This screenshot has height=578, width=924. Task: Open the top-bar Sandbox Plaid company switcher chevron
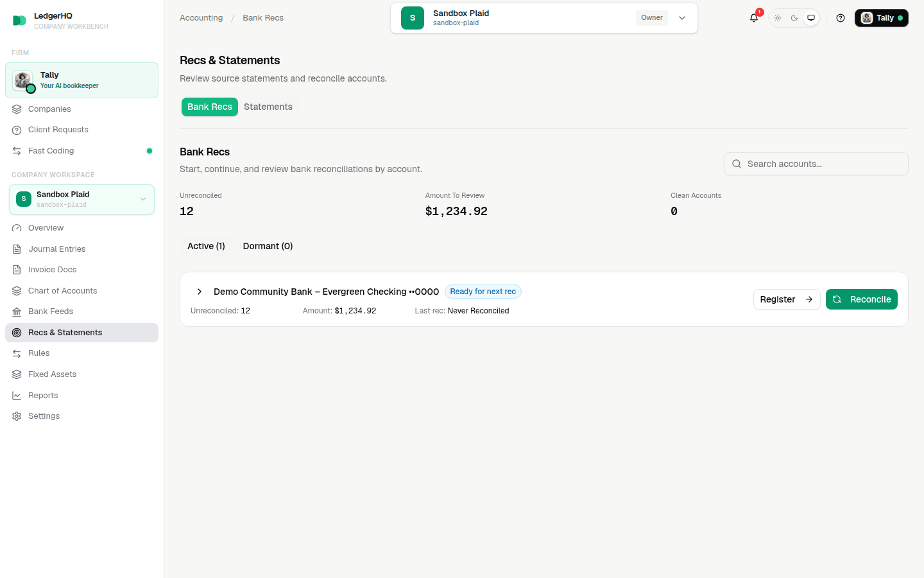click(x=682, y=18)
